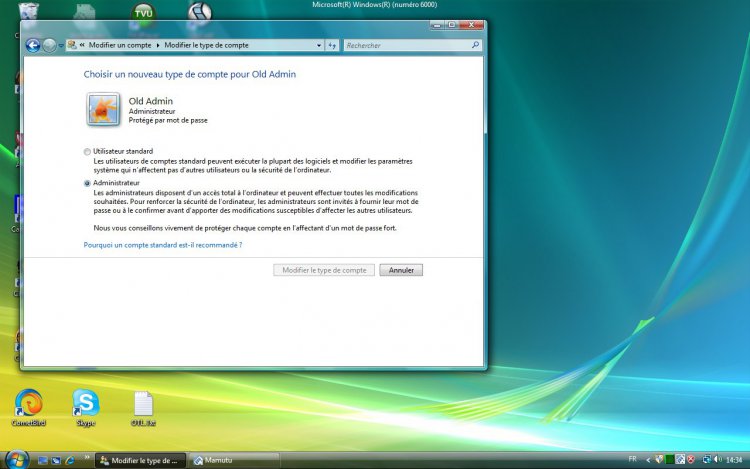
Task: Show hidden tray icons arrow
Action: point(648,460)
